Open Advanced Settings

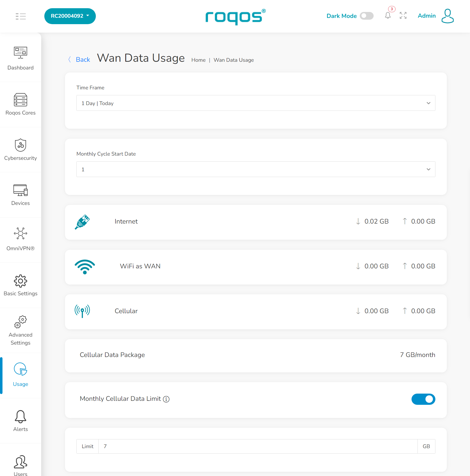tap(20, 330)
